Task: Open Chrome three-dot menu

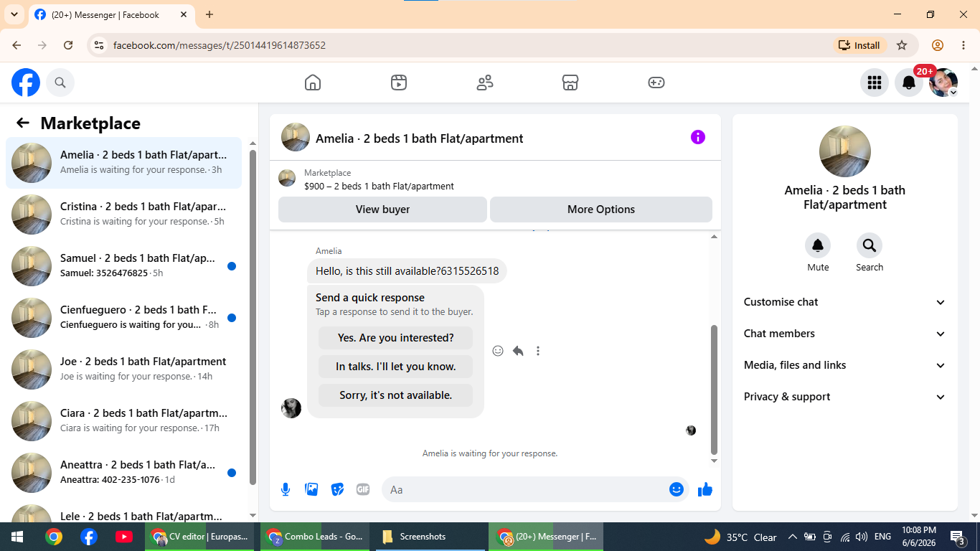Action: tap(963, 45)
